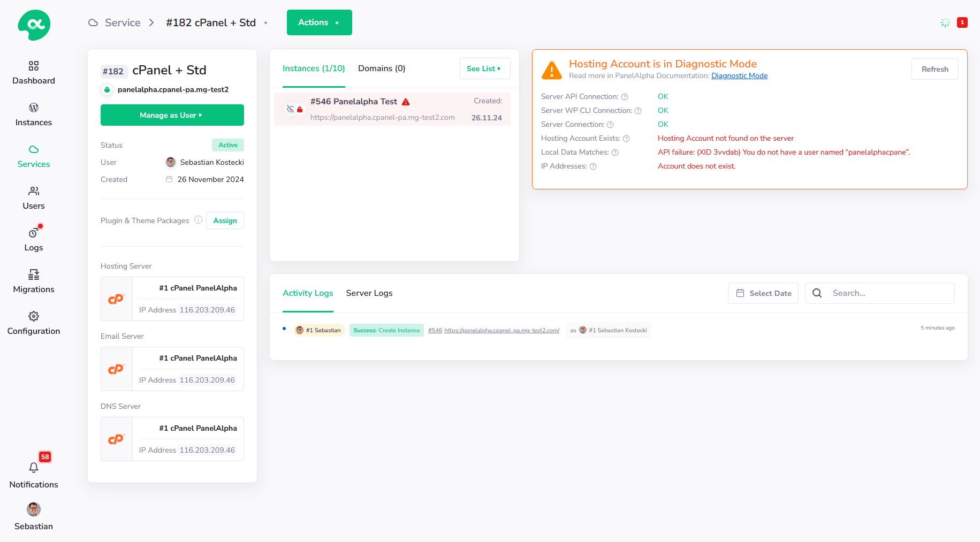The height and width of the screenshot is (542, 980).
Task: Click Assign button for packages
Action: coord(225,220)
